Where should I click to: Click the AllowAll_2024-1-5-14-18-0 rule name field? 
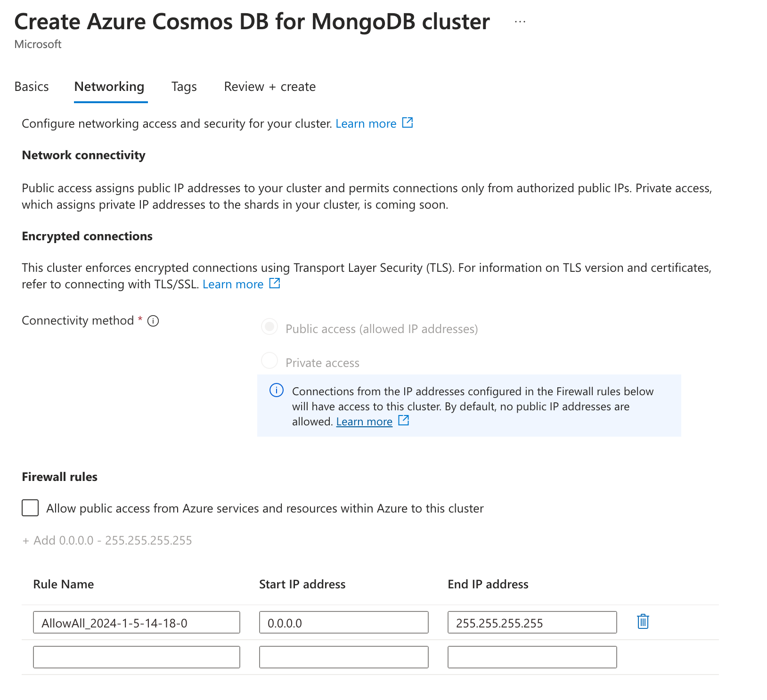click(x=137, y=622)
